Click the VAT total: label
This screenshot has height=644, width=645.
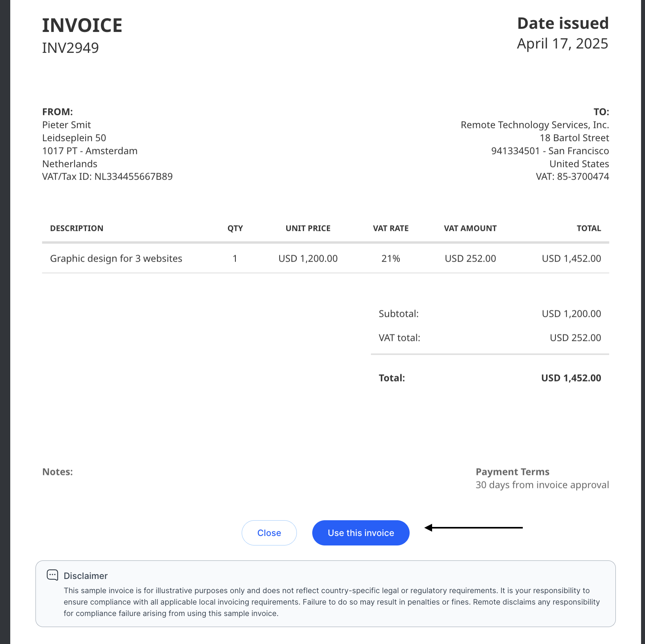coord(399,338)
